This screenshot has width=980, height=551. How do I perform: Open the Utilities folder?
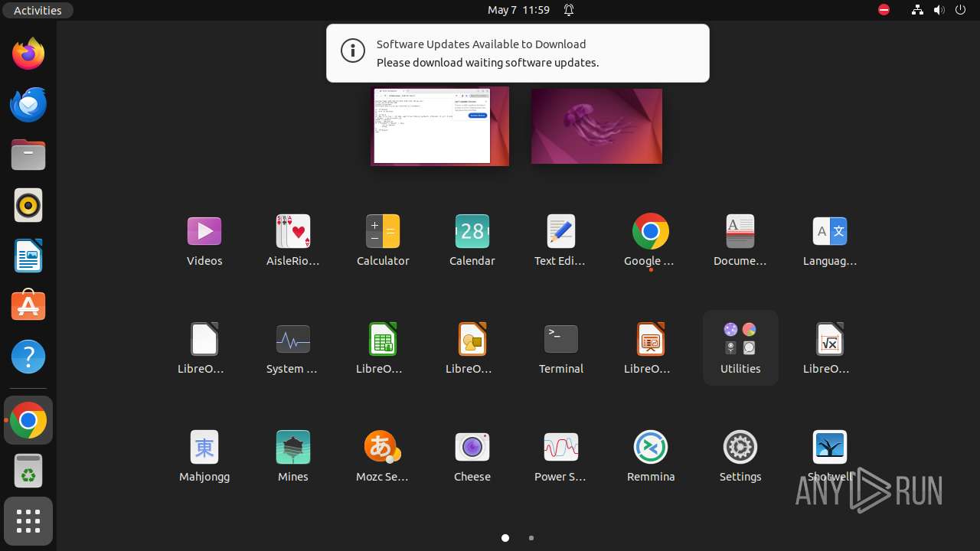(740, 348)
